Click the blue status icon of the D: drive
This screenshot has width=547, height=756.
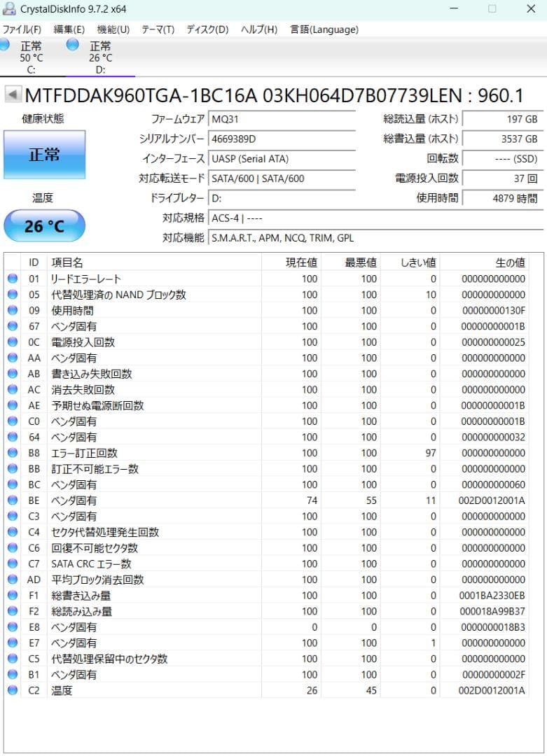tap(73, 45)
